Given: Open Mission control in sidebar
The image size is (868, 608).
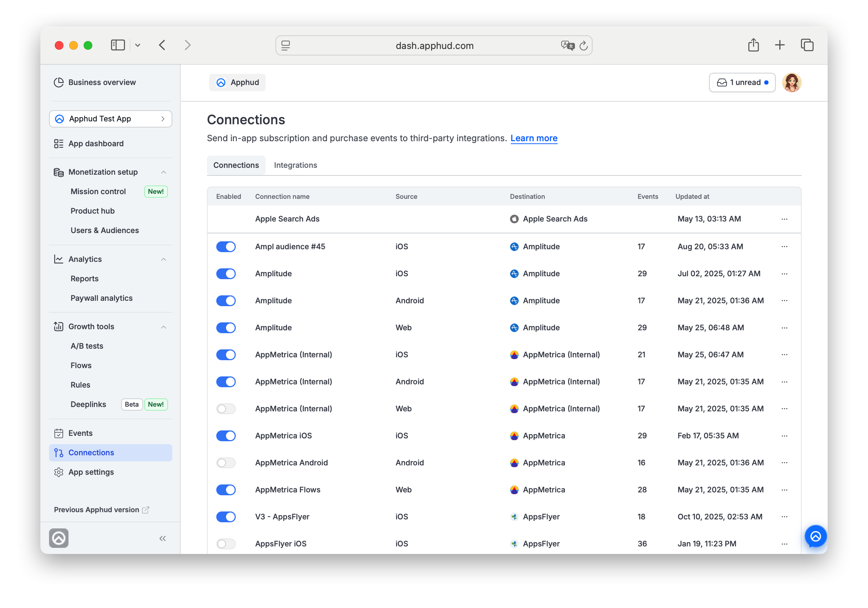Looking at the screenshot, I should coord(98,192).
